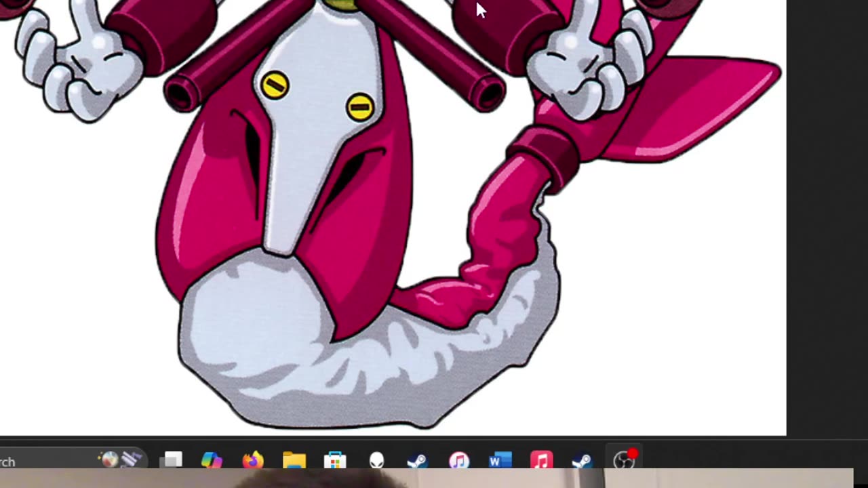868x488 pixels.
Task: Open the first Steam icon beside the alien icon
Action: (x=418, y=461)
